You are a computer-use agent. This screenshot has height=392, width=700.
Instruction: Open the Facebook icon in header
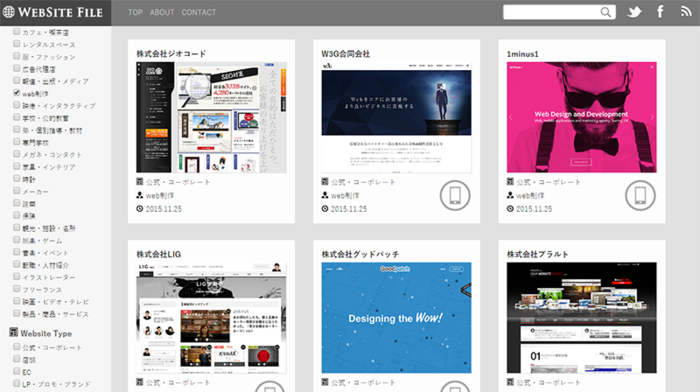(660, 12)
